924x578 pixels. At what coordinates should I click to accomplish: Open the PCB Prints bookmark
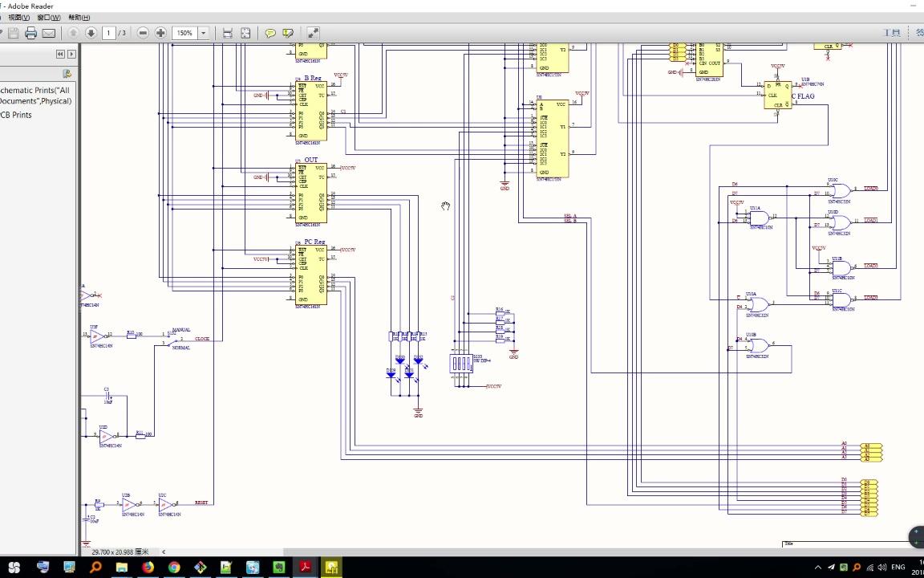click(16, 115)
